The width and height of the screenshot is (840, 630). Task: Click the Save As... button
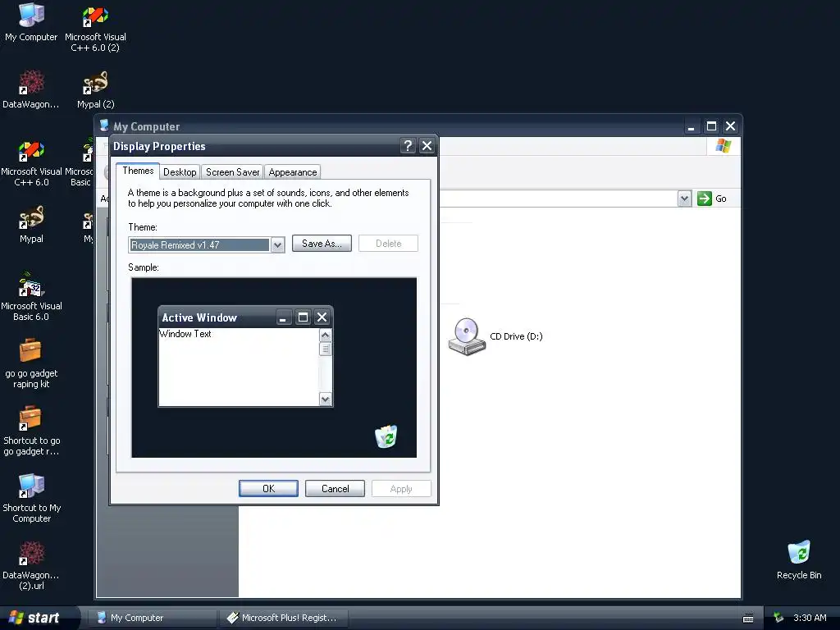[x=322, y=243]
